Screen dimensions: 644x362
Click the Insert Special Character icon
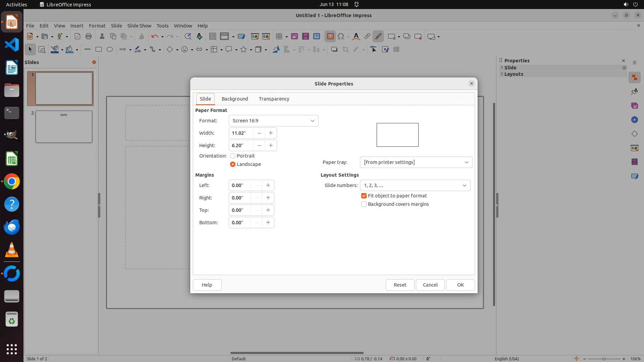coord(341,37)
